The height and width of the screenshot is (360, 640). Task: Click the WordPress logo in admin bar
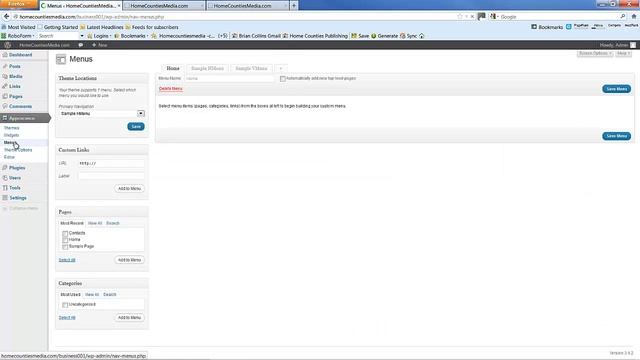tap(7, 45)
